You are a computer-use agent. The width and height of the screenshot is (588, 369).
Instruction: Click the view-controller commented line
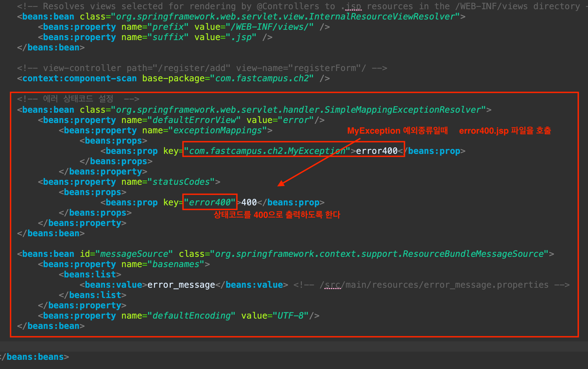(x=202, y=68)
